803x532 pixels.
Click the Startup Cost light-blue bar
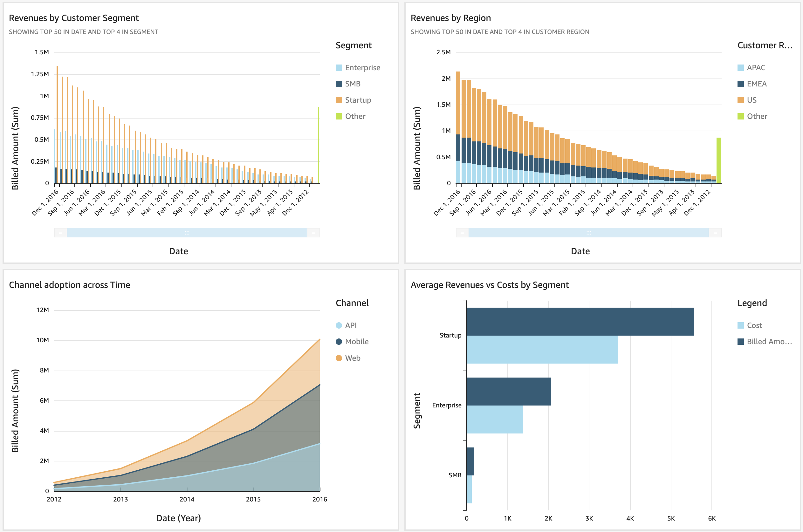point(542,350)
